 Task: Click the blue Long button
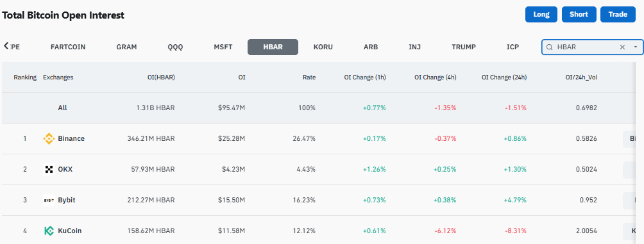[x=541, y=14]
